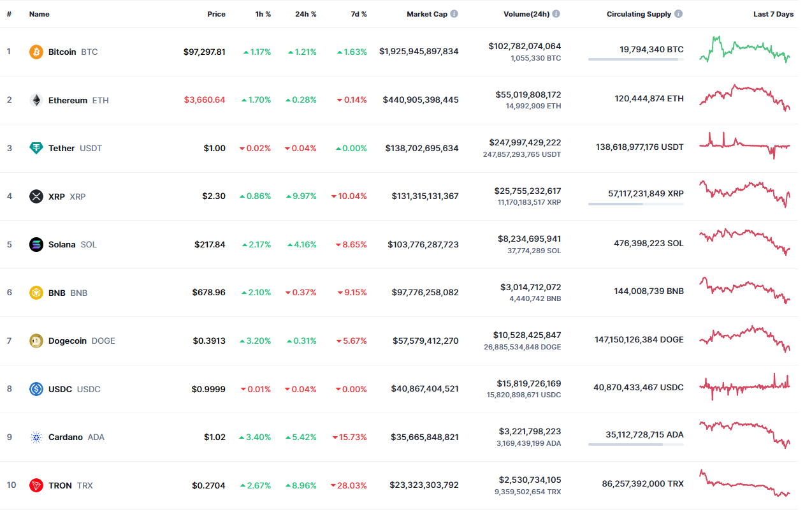
Task: Sort table by Circulating Supply header
Action: 639,14
